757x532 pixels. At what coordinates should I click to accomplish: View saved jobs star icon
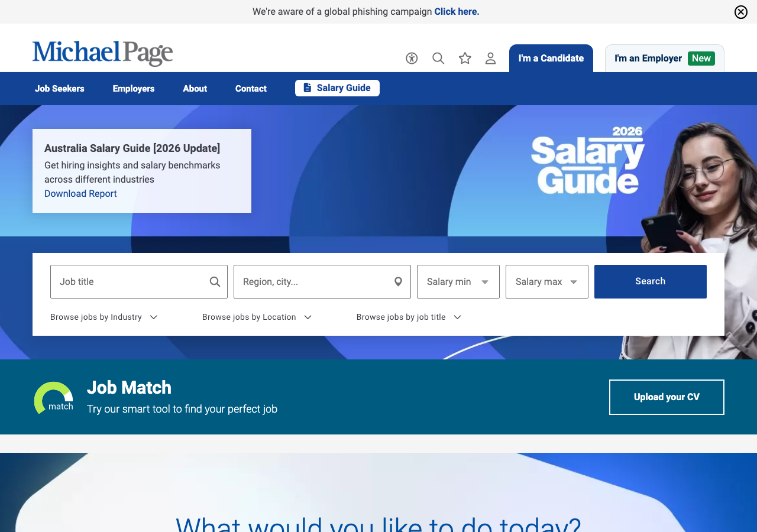(465, 58)
